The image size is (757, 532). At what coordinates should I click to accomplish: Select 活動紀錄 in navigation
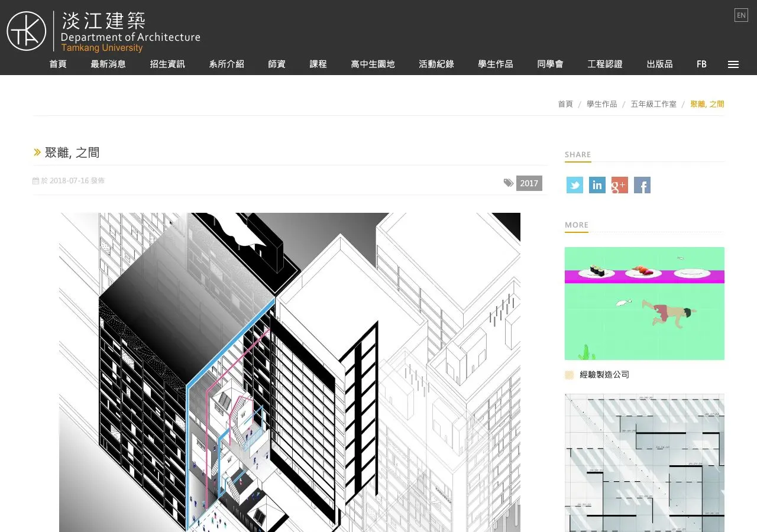coord(436,64)
